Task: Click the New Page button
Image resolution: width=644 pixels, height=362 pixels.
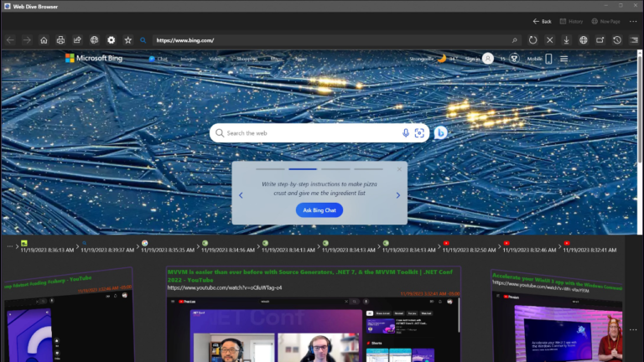Action: click(605, 21)
